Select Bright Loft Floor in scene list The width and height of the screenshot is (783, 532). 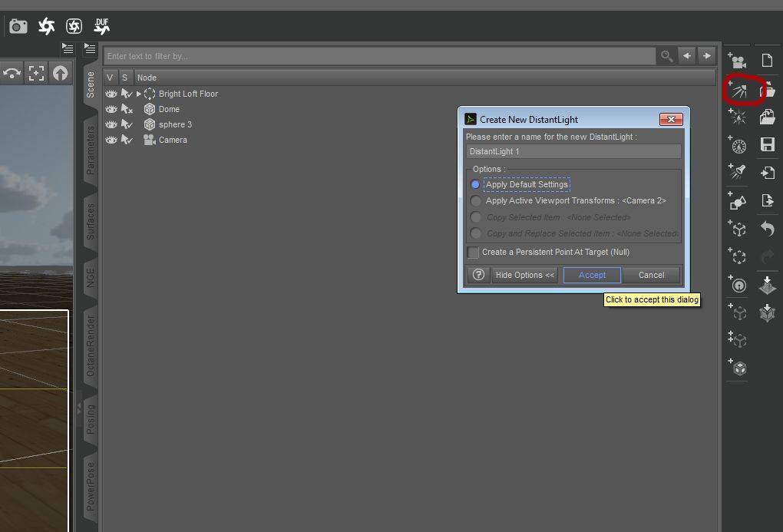pyautogui.click(x=188, y=94)
